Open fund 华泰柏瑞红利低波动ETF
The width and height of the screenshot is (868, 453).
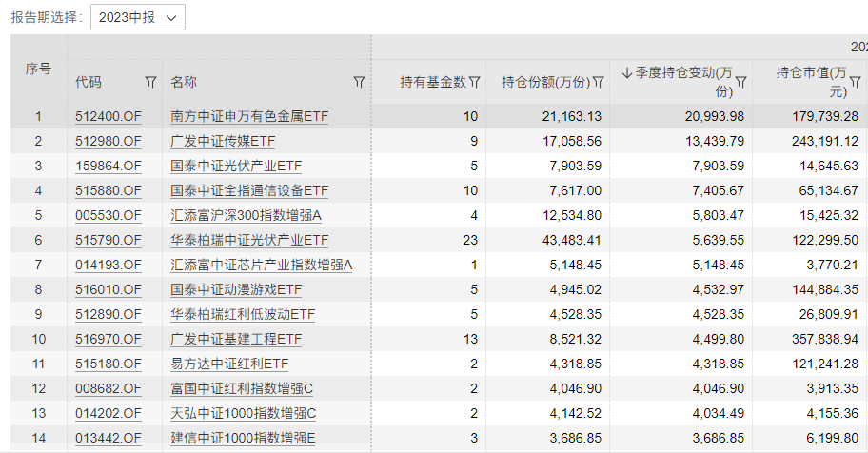pos(243,314)
